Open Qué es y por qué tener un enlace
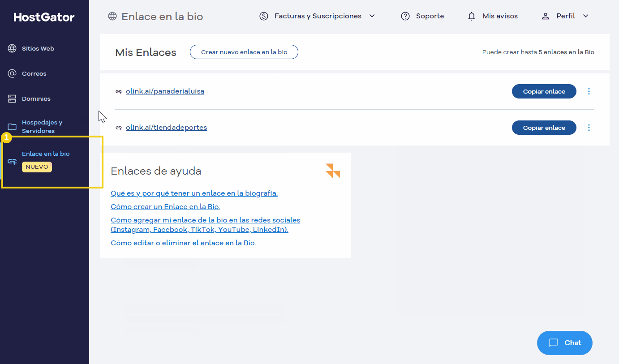Image resolution: width=619 pixels, height=364 pixels. coord(194,193)
